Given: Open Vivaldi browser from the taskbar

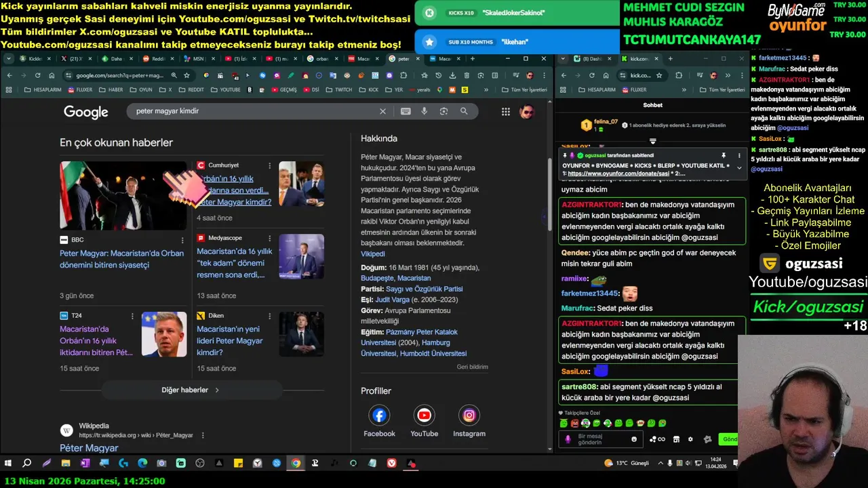Looking at the screenshot, I should (392, 464).
